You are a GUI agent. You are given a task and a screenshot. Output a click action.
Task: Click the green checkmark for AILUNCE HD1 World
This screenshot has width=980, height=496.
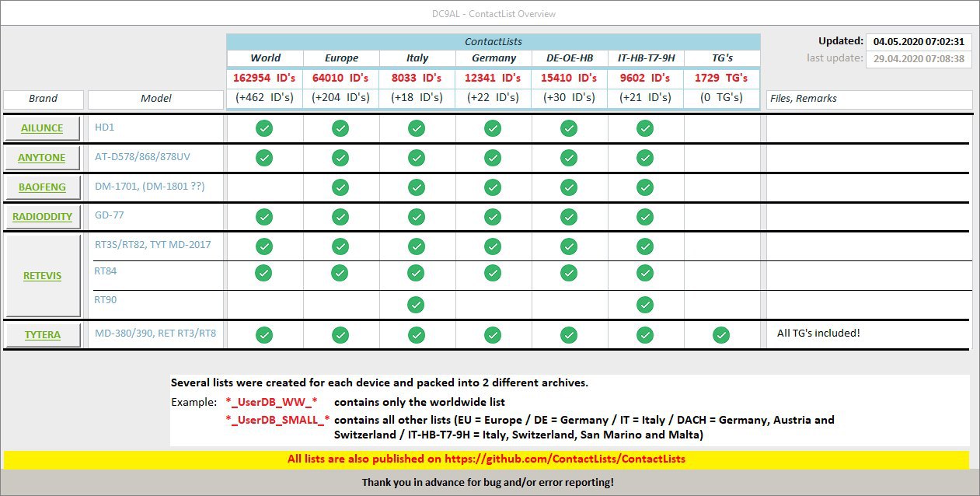264,128
